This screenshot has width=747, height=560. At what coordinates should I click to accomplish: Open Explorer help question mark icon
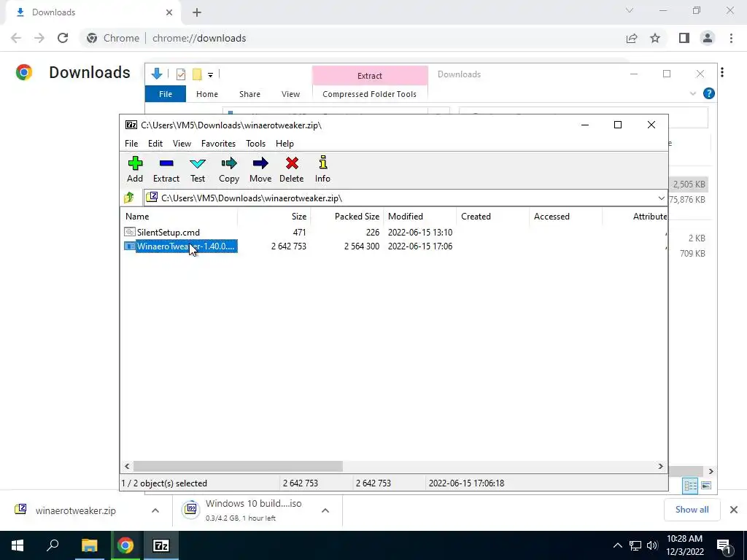tap(709, 94)
